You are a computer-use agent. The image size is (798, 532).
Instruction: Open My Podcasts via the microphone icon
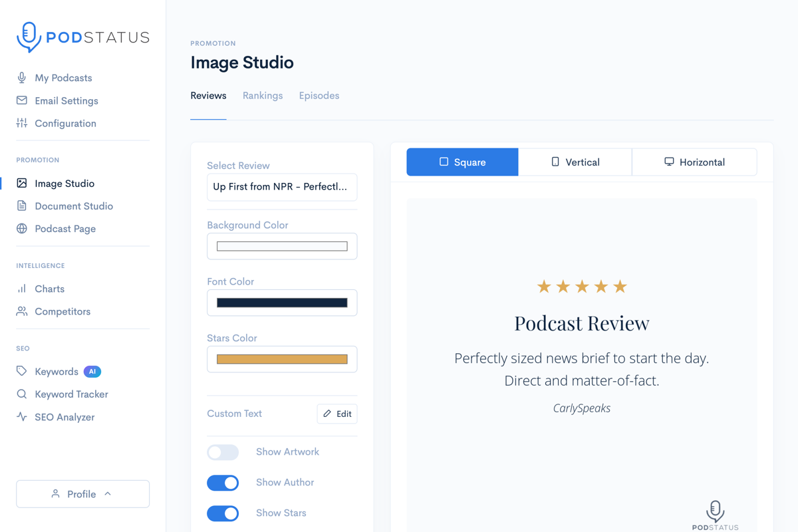tap(23, 78)
